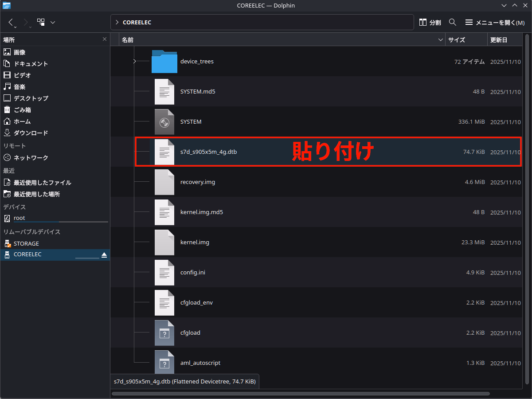Go back with the back arrow
Screen dimensions: 532x399
(x=11, y=22)
